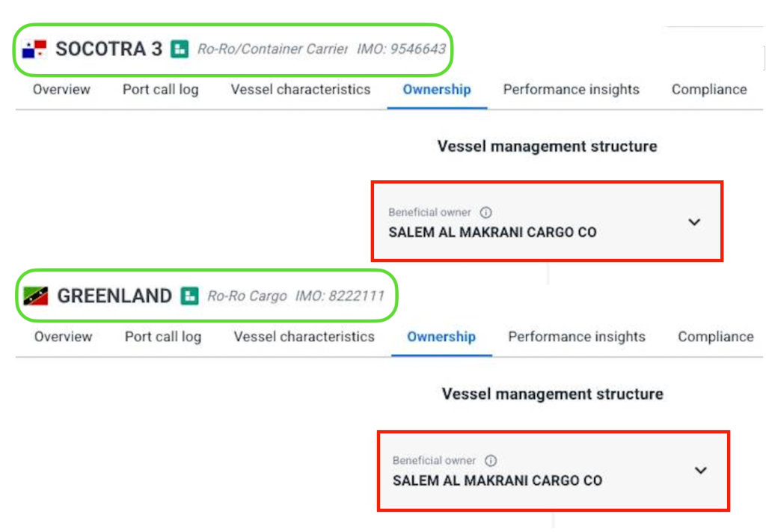Viewport: 766px width, 532px height.
Task: Click the flag icon beside GREENLAND
Action: pos(36,296)
